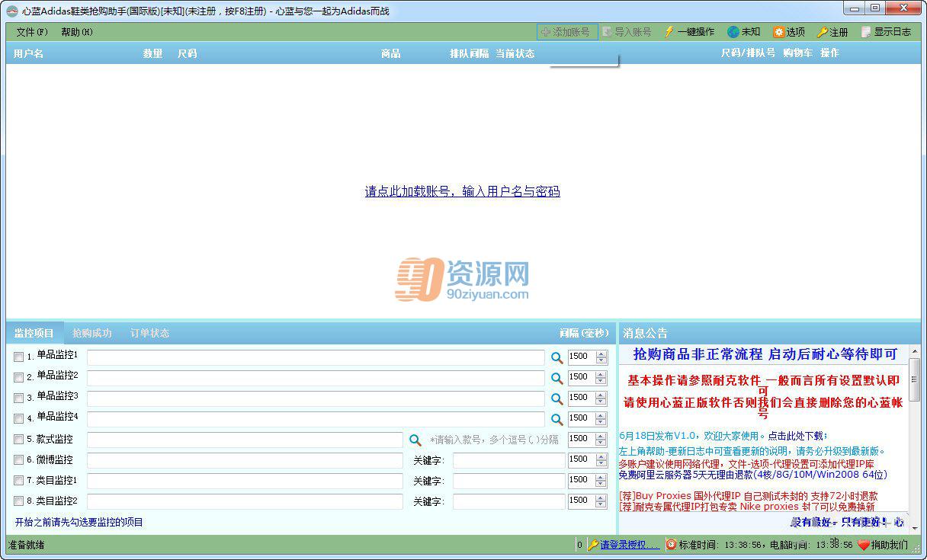Click magnifier search icon for 单品监控2
The height and width of the screenshot is (560, 927).
click(557, 378)
